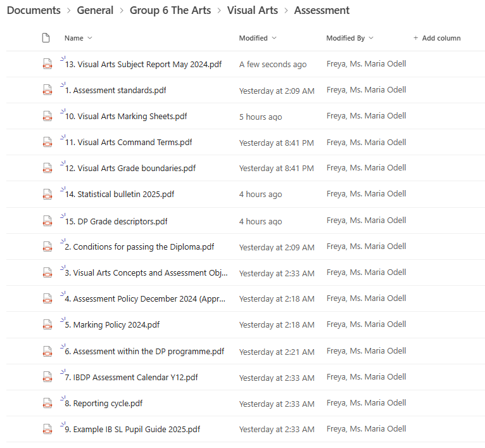Screen dimensions: 485x448
Task: Click PDF icon for 1. Assessment standards
Action: coord(47,90)
